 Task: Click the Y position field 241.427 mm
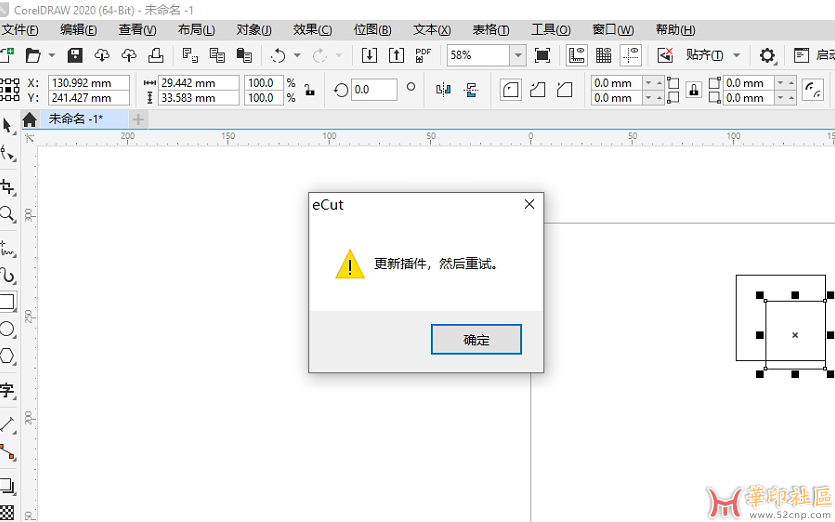[89, 98]
